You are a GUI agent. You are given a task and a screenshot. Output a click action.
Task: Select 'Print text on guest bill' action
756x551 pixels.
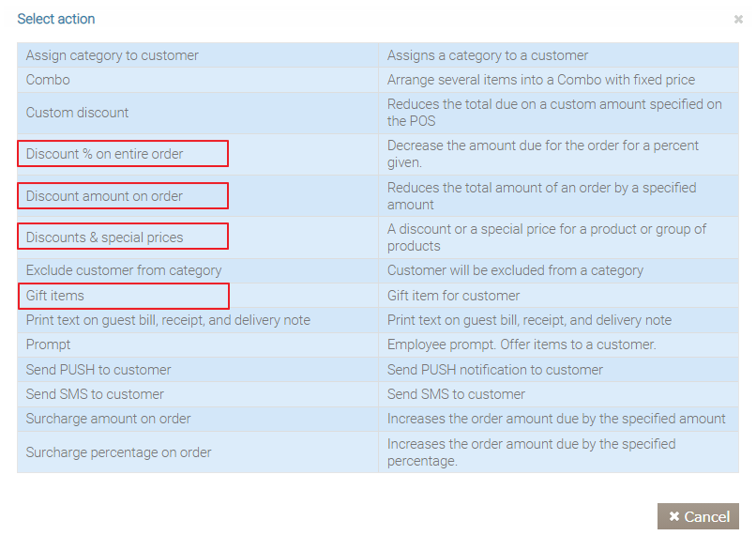pos(168,320)
